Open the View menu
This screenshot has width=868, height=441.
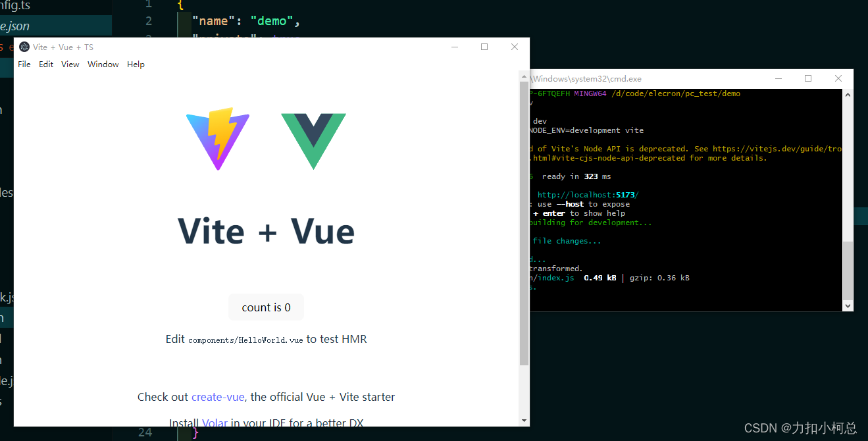(70, 65)
